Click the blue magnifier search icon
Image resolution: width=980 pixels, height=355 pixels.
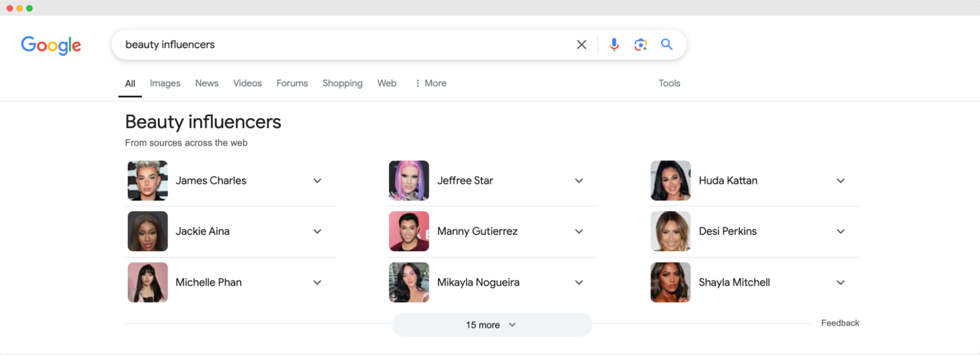coord(667,45)
